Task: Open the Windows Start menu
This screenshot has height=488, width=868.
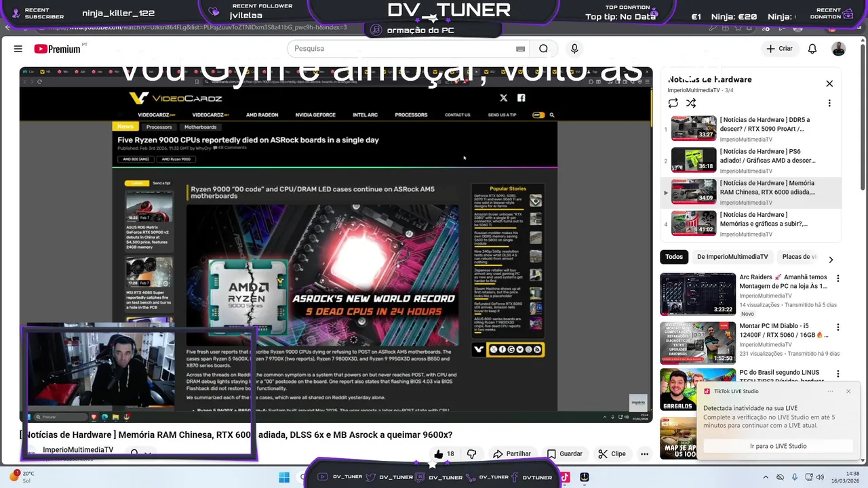Action: coord(284,477)
